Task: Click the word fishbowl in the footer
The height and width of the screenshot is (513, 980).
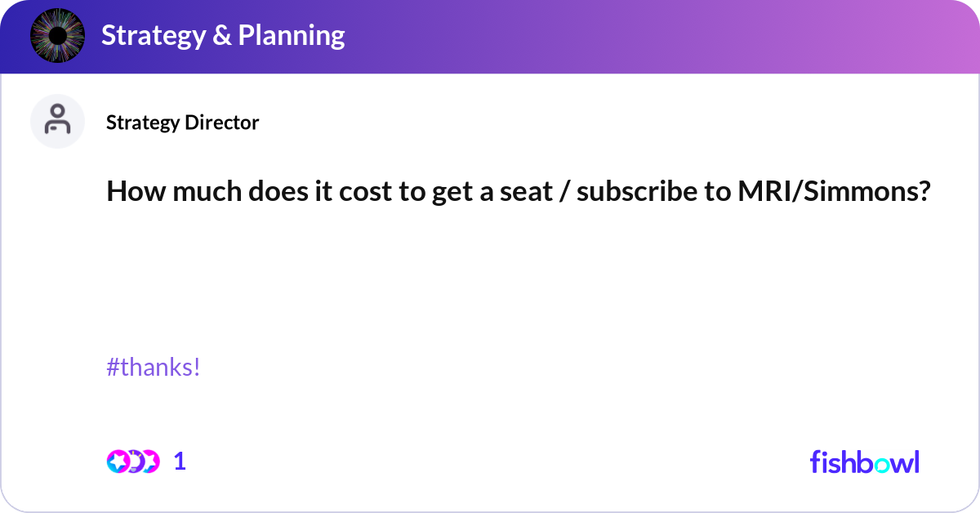Action: (864, 462)
